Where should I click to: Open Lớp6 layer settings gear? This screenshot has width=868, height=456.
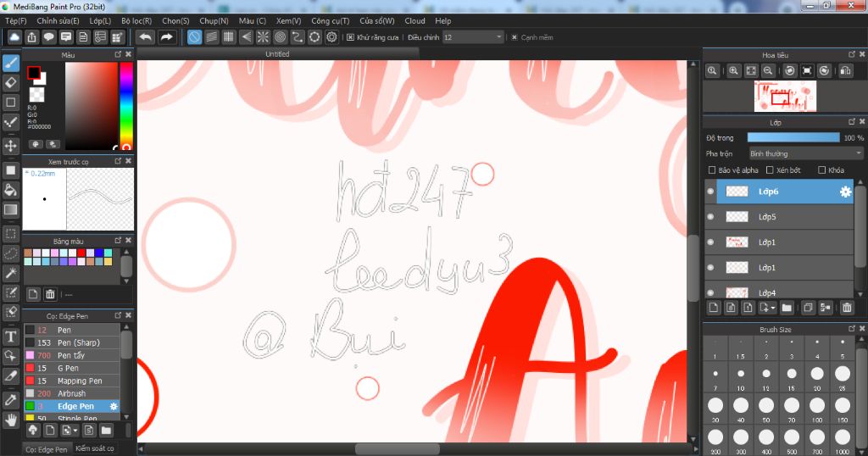(845, 192)
